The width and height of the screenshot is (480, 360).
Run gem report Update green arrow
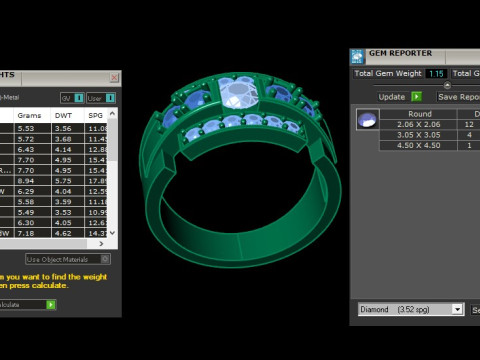pyautogui.click(x=416, y=97)
